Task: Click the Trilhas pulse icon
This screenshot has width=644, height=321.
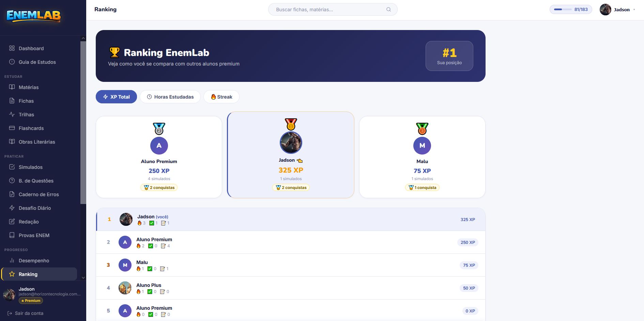Action: (x=12, y=115)
